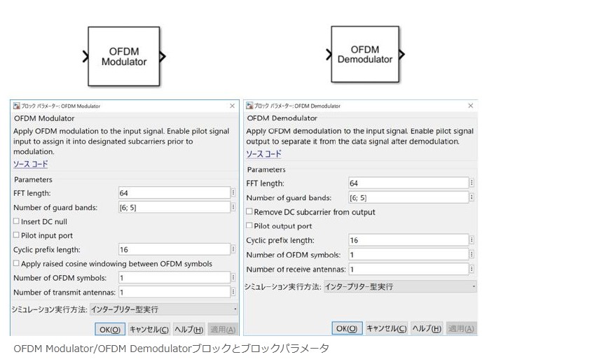The width and height of the screenshot is (599, 364).
Task: Enable the Insert DC null checkbox
Action: tap(16, 222)
